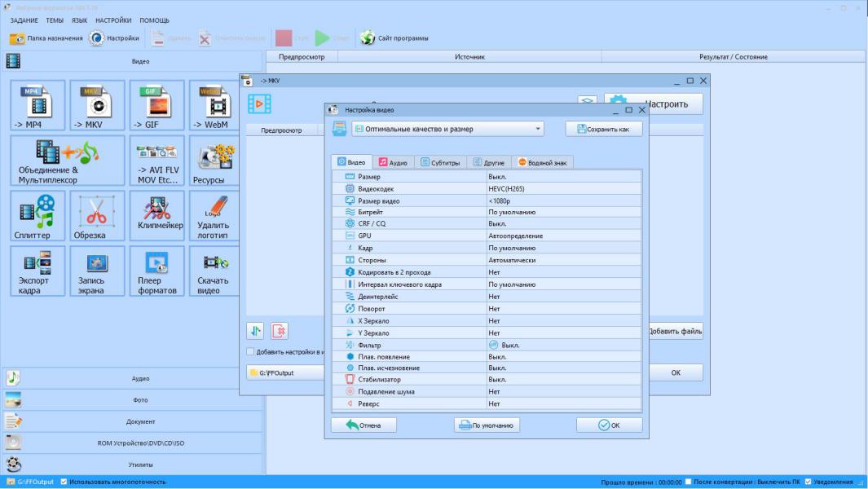Open the Ресурсы tool

tap(215, 161)
